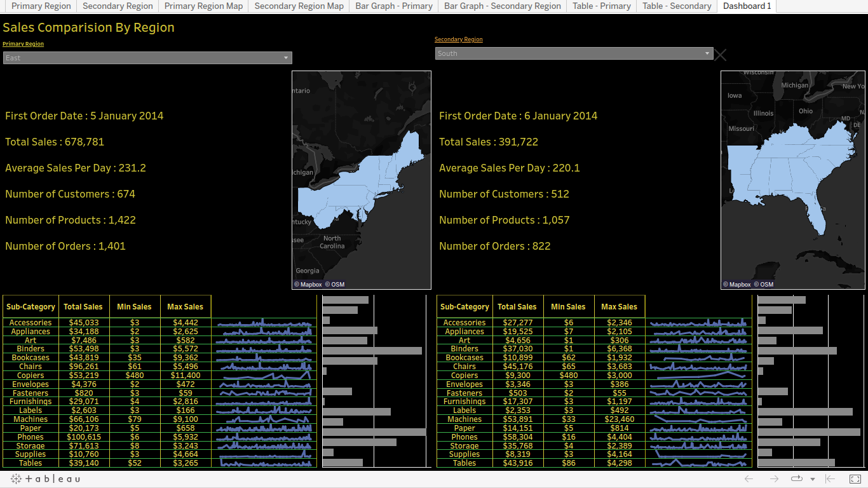The height and width of the screenshot is (488, 868).
Task: Enter full screen using the footer icon
Action: [x=855, y=479]
